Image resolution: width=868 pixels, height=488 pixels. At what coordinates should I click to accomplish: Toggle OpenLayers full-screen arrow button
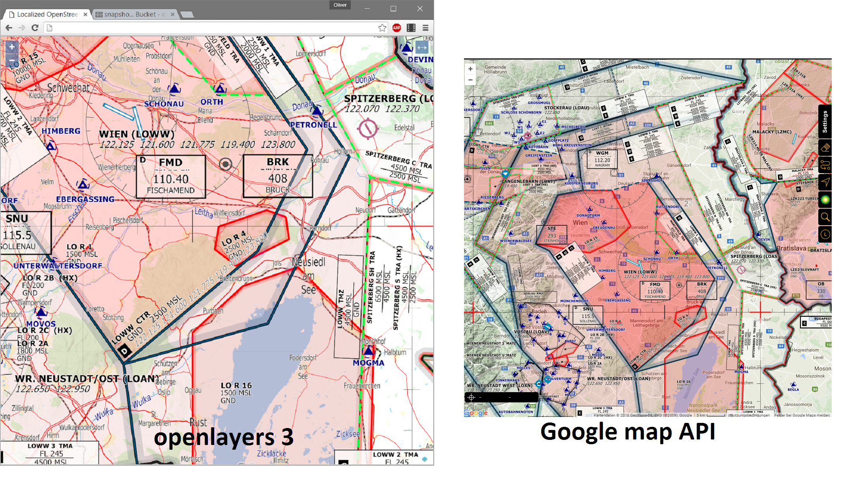click(422, 48)
